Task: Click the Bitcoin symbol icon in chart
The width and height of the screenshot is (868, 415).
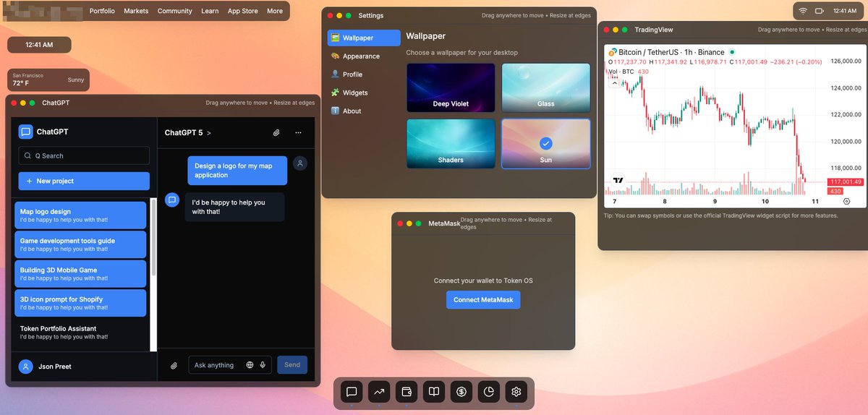Action: click(x=613, y=52)
